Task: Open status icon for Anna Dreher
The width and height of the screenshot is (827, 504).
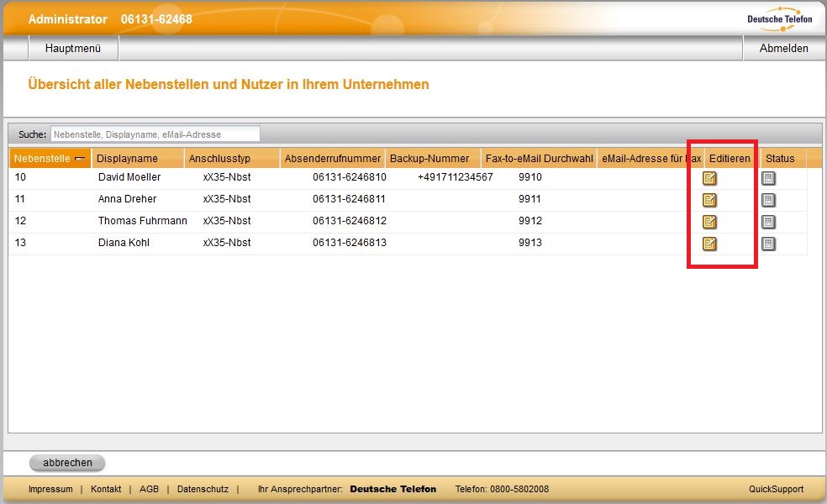Action: pos(768,200)
